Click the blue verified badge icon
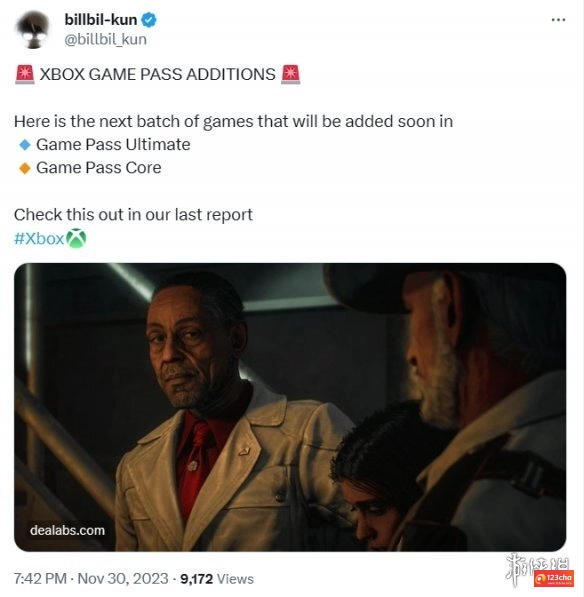584x597 pixels. [149, 20]
